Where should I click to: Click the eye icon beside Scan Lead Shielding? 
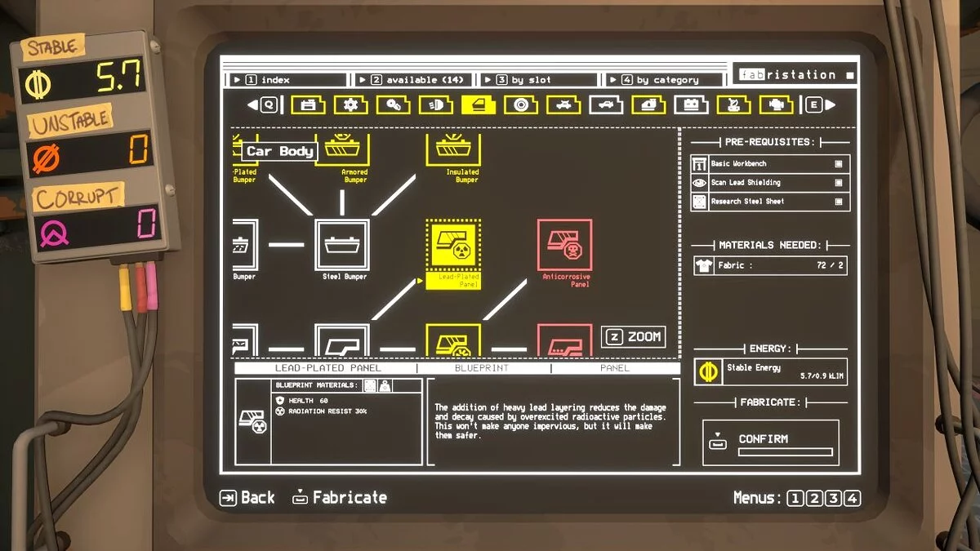point(699,183)
